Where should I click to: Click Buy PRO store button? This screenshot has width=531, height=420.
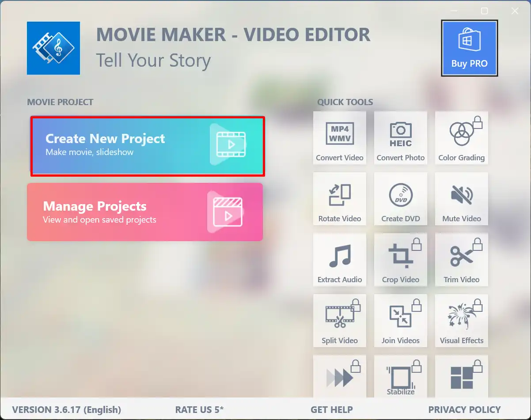pyautogui.click(x=469, y=48)
